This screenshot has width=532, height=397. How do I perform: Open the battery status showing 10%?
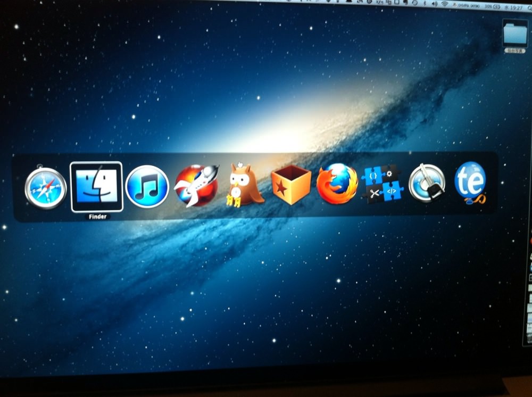[x=493, y=6]
